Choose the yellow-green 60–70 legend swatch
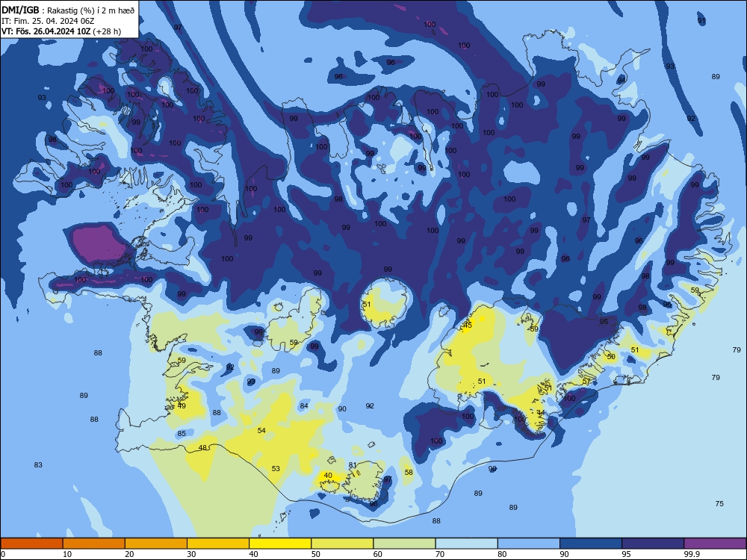 (x=404, y=544)
